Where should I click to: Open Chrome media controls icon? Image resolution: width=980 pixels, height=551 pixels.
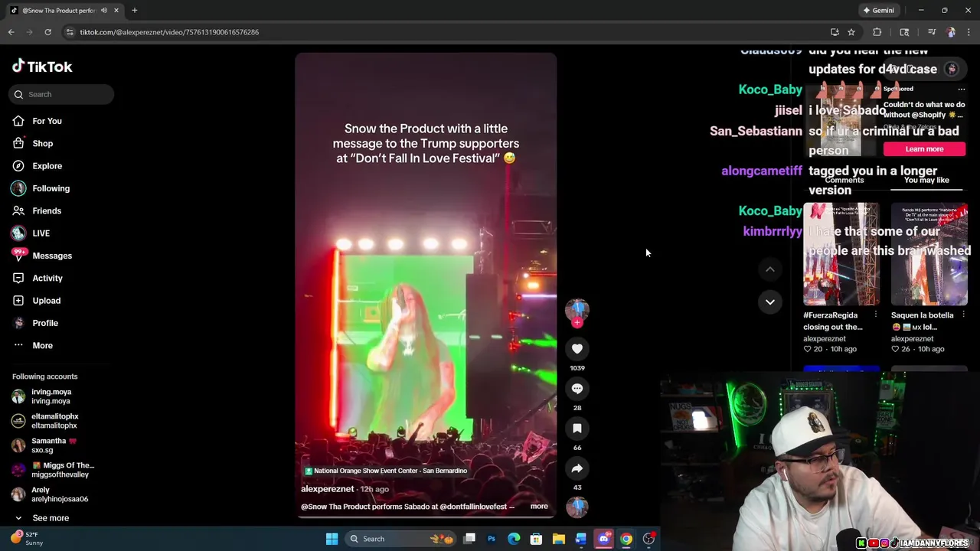coord(932,32)
